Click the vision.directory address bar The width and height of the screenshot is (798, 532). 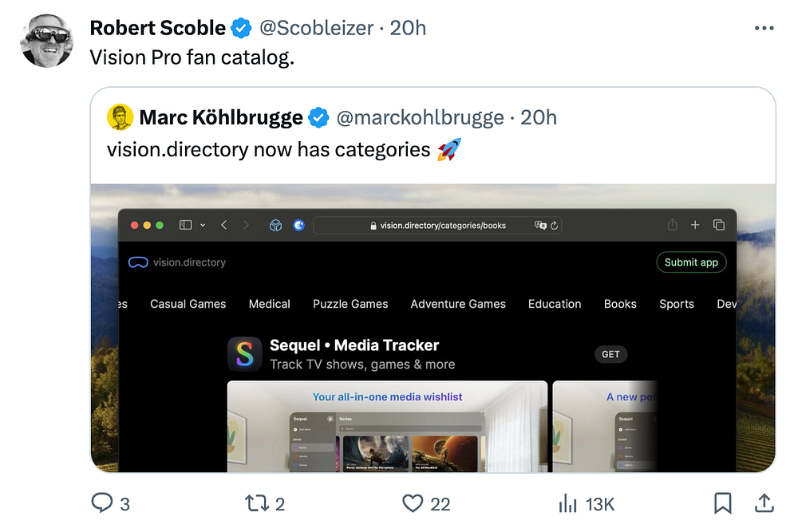tap(438, 226)
